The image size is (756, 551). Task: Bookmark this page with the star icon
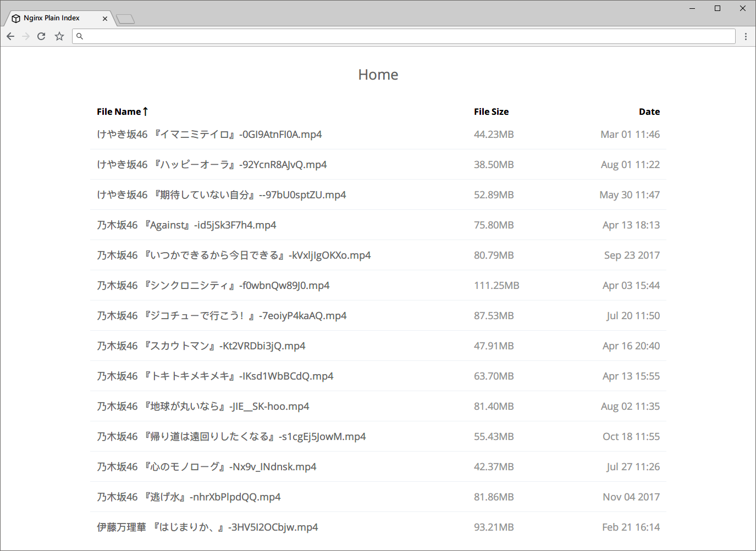pos(59,36)
